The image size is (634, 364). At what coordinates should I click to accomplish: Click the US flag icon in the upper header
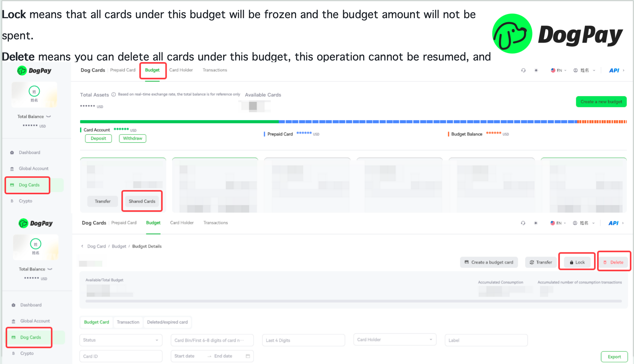click(553, 70)
